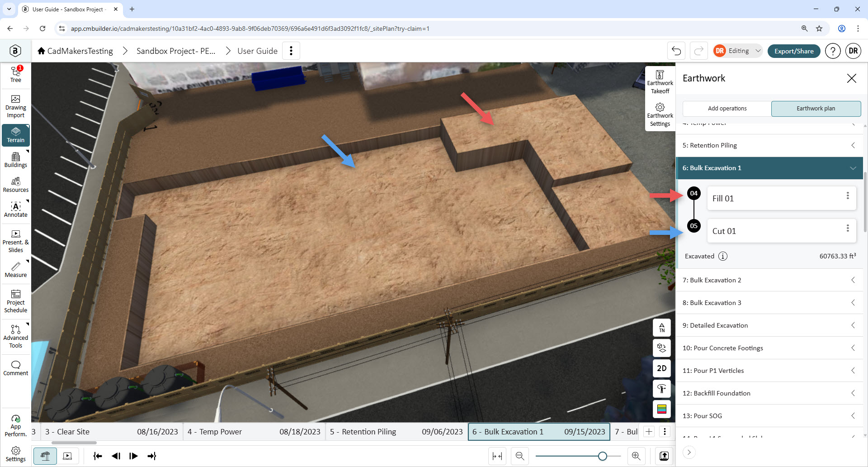The width and height of the screenshot is (868, 467).
Task: Click the timeline zoom slider handle
Action: click(602, 456)
